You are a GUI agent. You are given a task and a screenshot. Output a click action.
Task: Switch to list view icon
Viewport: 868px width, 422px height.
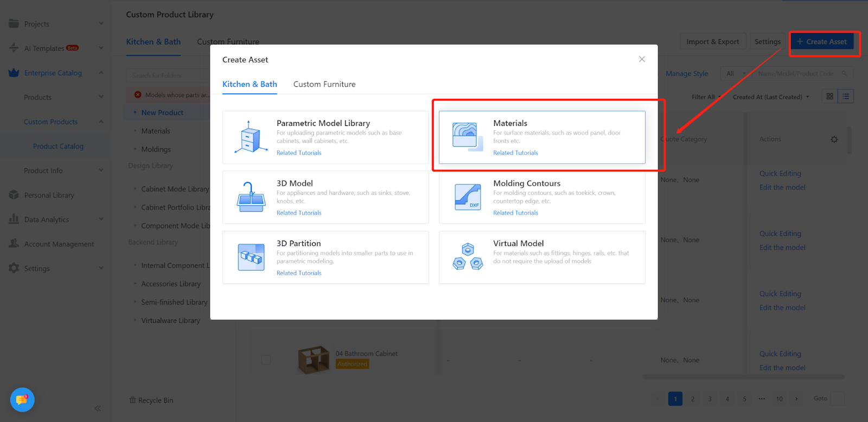tap(845, 97)
